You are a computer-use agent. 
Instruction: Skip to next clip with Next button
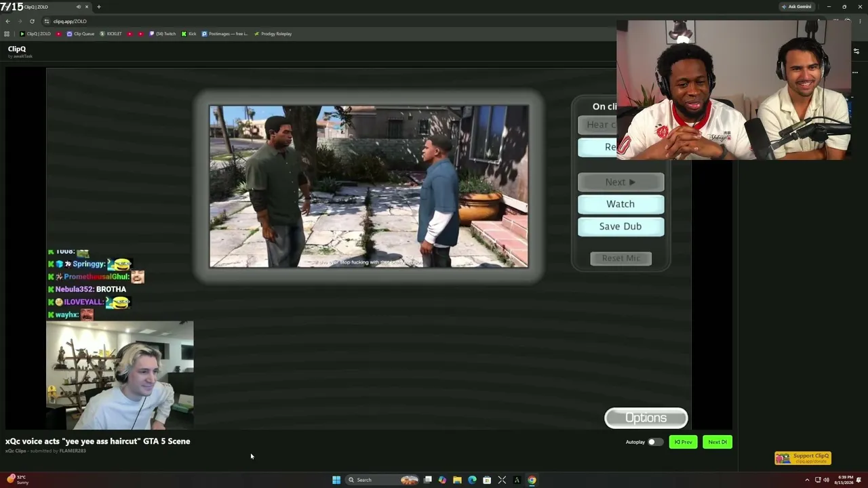tap(717, 442)
